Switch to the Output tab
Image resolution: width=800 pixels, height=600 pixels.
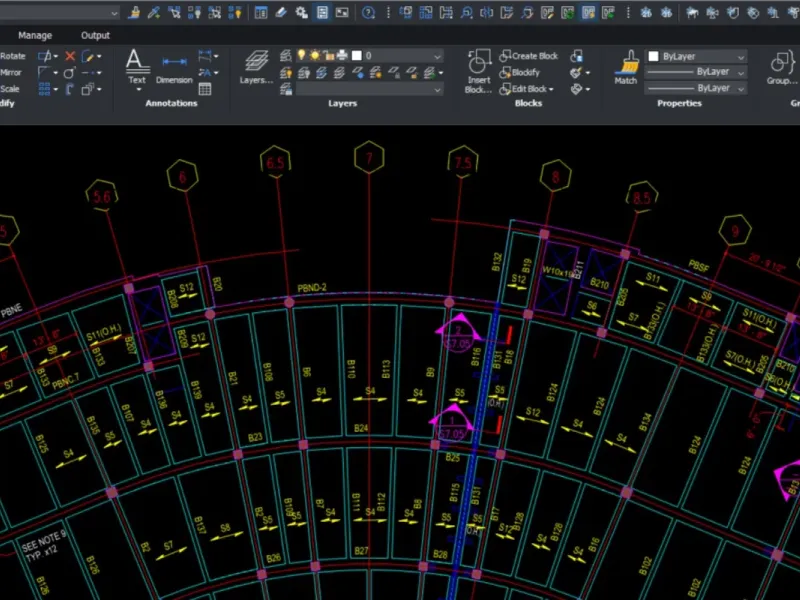coord(95,35)
